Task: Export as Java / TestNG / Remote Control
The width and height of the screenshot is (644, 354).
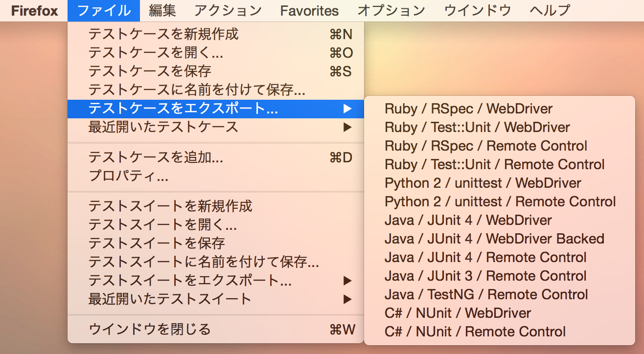Action: pyautogui.click(x=500, y=294)
